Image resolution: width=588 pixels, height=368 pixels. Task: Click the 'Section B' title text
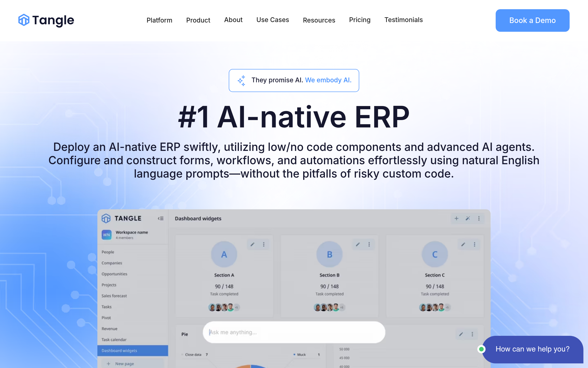pyautogui.click(x=329, y=275)
